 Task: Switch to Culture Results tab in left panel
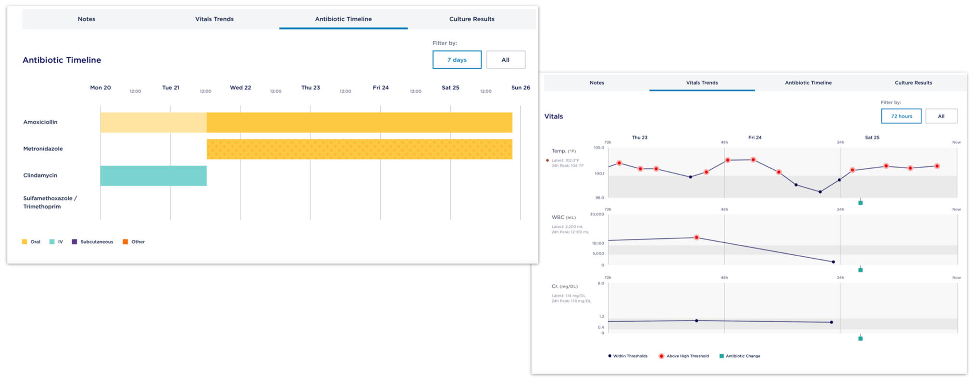(x=471, y=19)
